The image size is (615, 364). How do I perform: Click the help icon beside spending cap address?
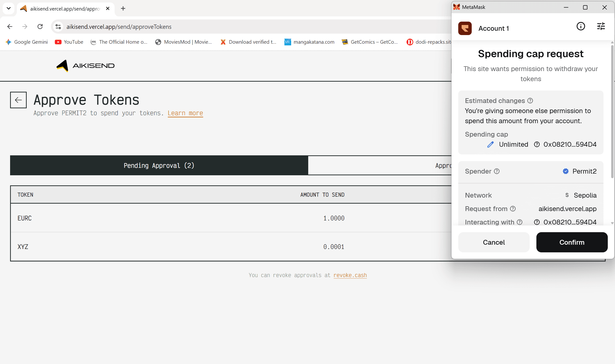[537, 145]
